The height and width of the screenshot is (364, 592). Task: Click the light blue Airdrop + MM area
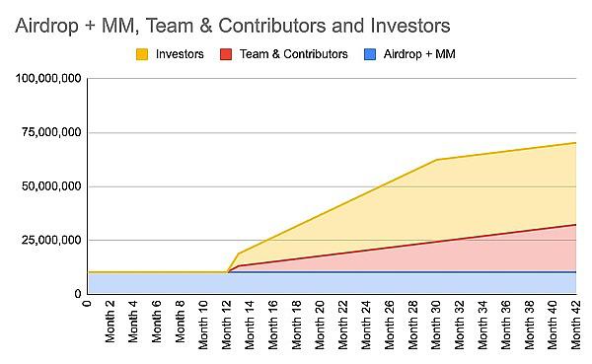(x=333, y=283)
